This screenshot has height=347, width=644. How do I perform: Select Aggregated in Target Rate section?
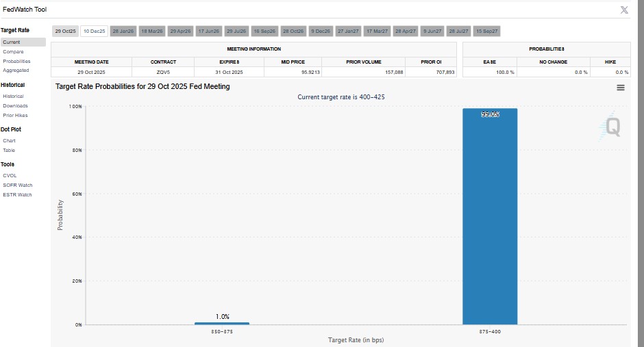point(16,70)
